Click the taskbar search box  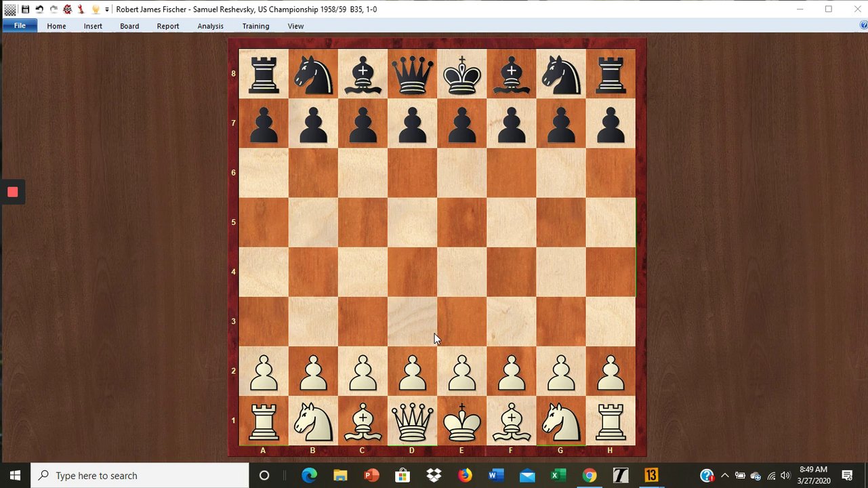pos(140,475)
